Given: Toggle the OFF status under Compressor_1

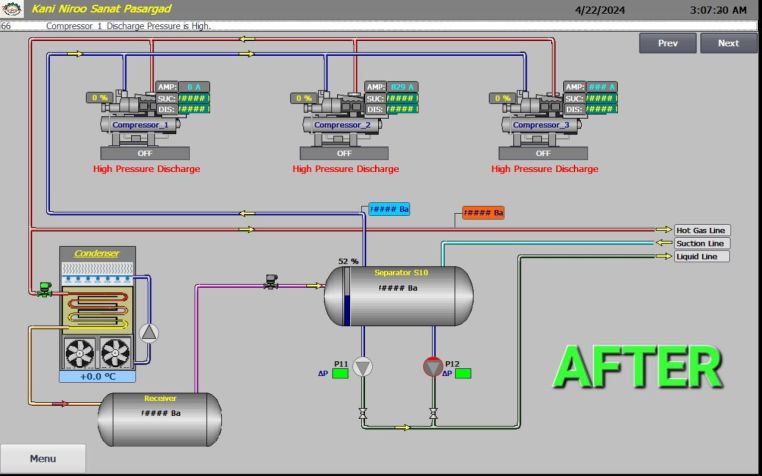Looking at the screenshot, I should [x=145, y=154].
